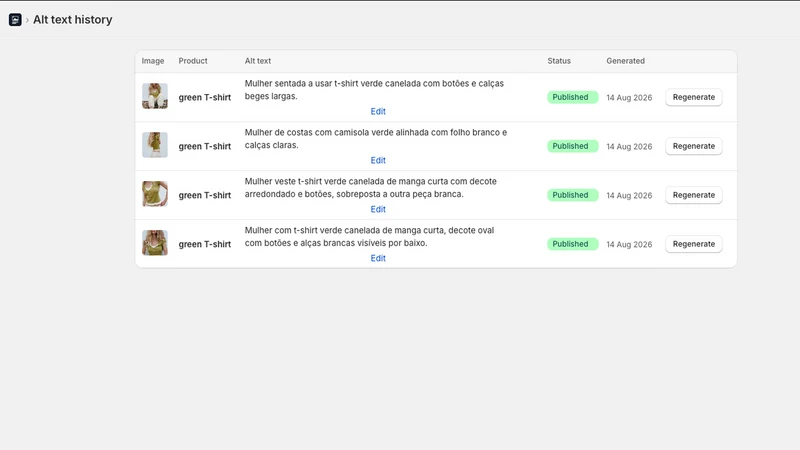The image size is (800, 450).
Task: Click the Generated column header
Action: pyautogui.click(x=626, y=61)
